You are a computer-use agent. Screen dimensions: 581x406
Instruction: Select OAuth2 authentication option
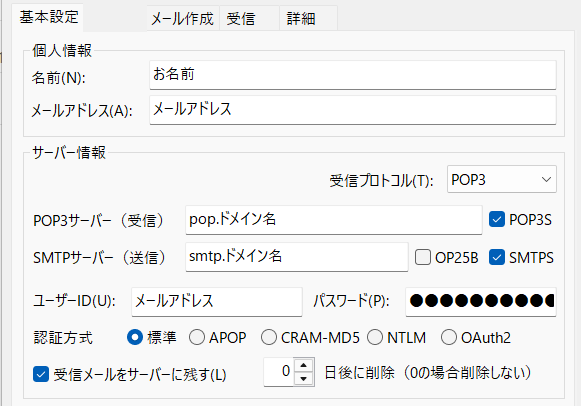449,337
